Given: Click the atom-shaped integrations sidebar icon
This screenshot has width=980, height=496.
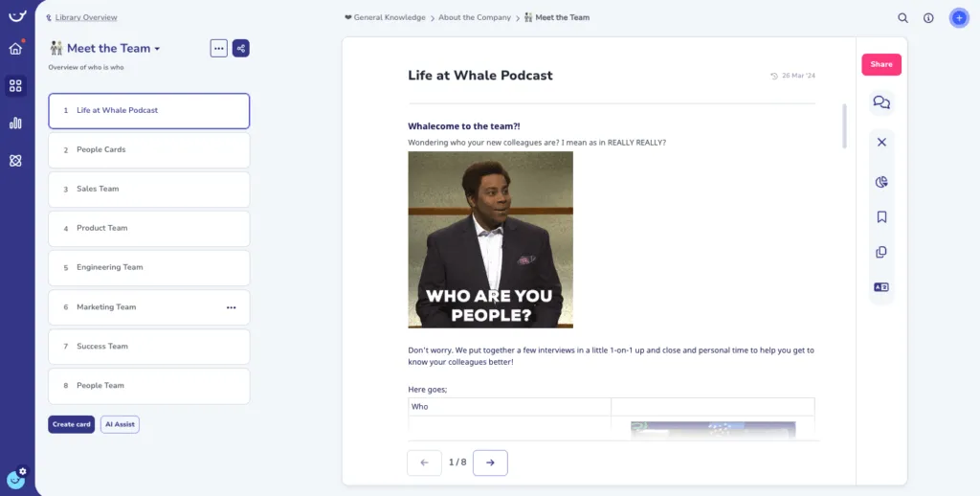Looking at the screenshot, I should [15, 161].
